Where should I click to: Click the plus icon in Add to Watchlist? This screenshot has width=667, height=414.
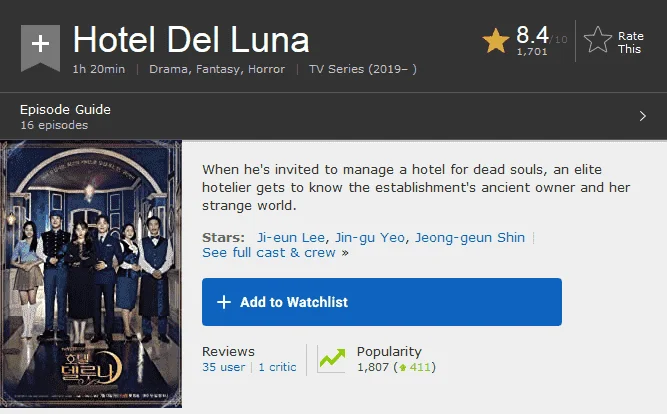[x=224, y=302]
